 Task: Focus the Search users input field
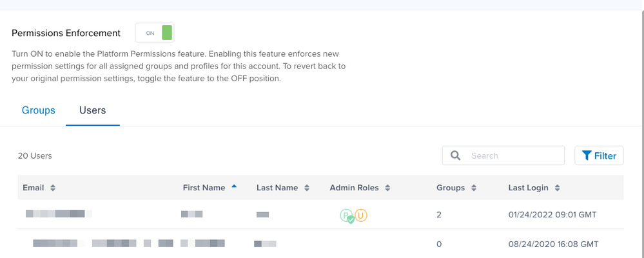(512, 155)
